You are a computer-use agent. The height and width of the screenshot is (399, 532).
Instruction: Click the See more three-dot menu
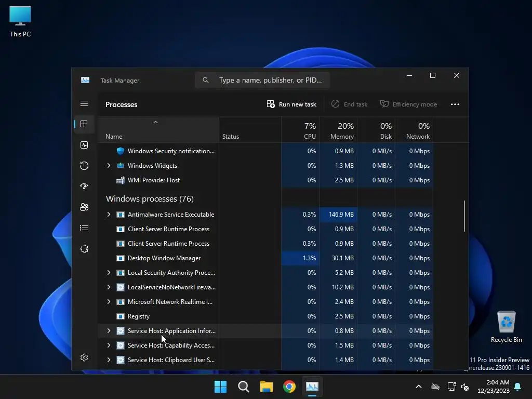pyautogui.click(x=455, y=104)
